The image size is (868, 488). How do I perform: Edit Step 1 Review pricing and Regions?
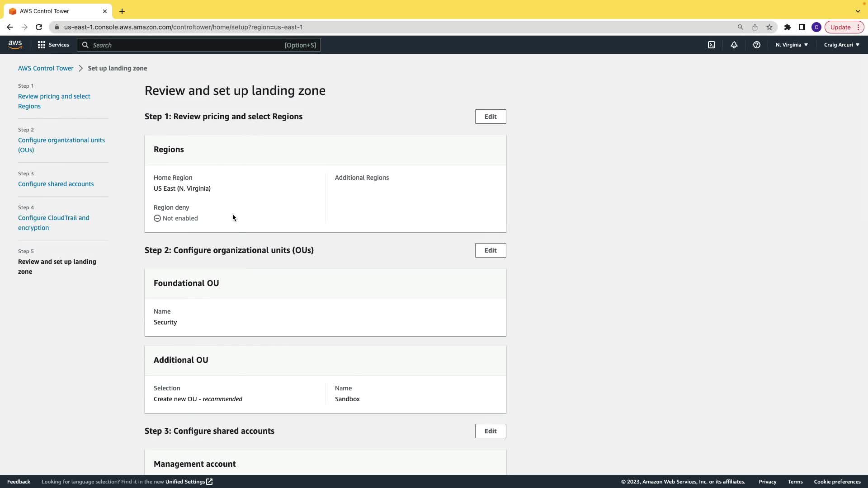(491, 117)
